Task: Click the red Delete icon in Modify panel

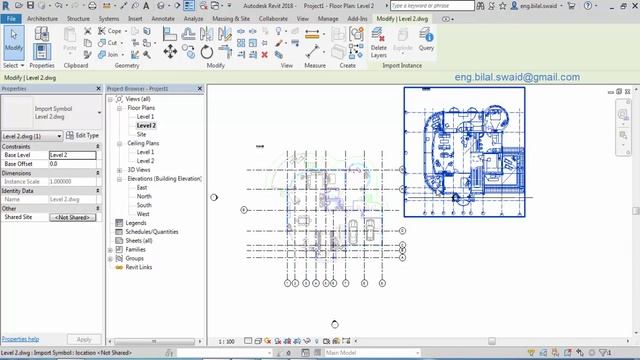Action: point(264,55)
